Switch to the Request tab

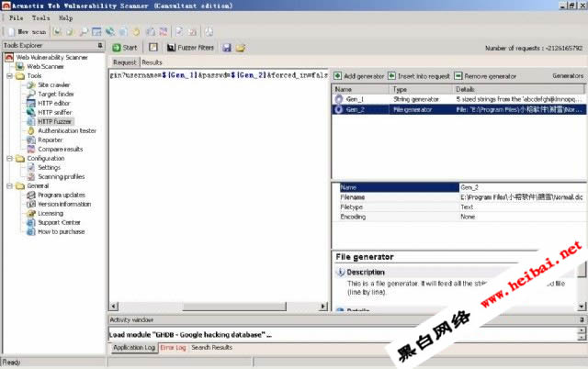coord(125,62)
